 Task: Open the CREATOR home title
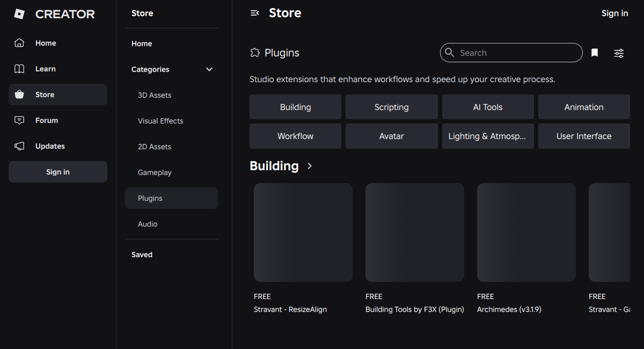(x=65, y=14)
